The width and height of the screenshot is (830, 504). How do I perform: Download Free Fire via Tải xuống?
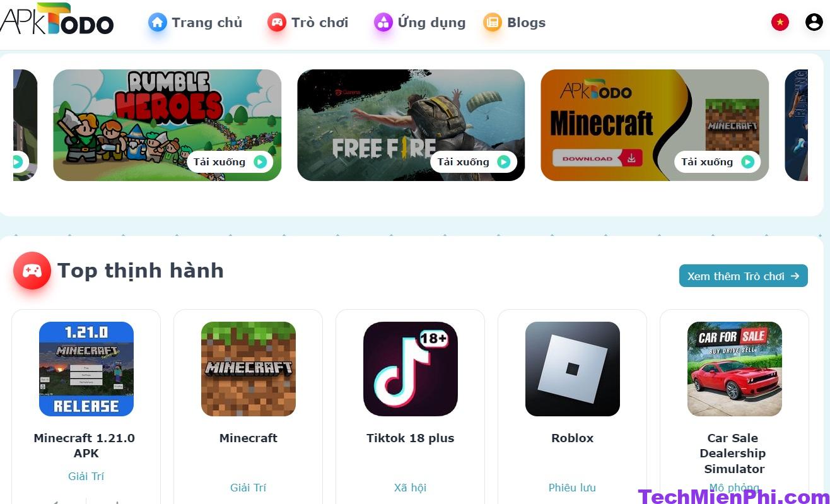coord(474,162)
